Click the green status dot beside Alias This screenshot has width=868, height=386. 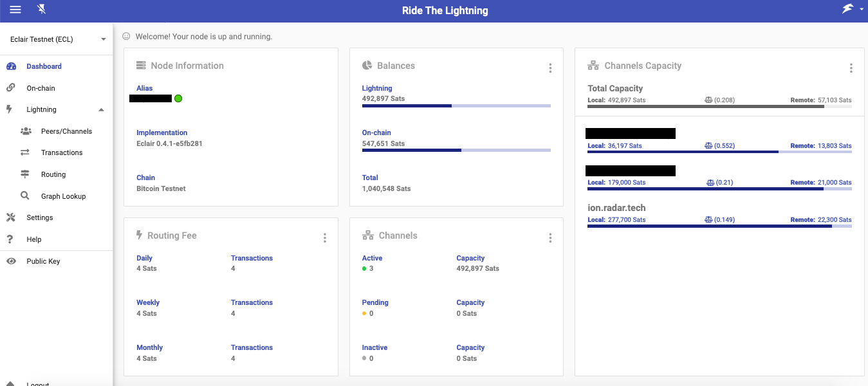(x=178, y=98)
